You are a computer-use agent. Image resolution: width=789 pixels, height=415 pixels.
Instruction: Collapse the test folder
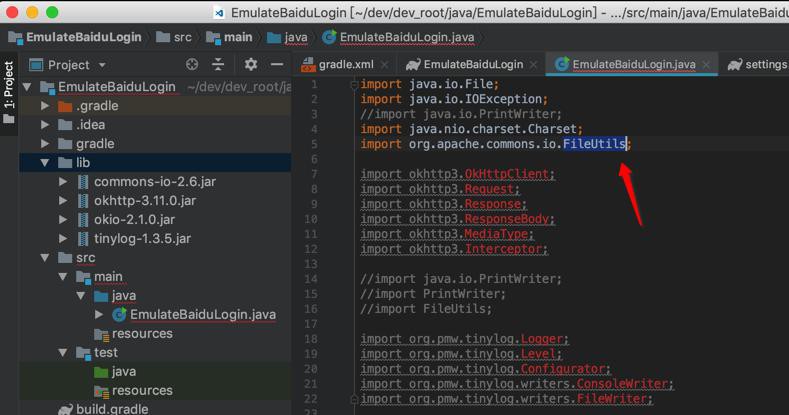click(x=63, y=353)
